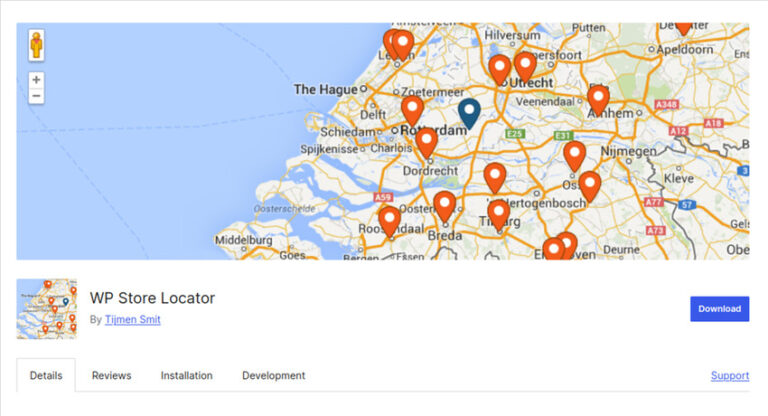Screen dimensions: 768x416
Task: Click the Apeldoorn label on map
Action: click(685, 49)
